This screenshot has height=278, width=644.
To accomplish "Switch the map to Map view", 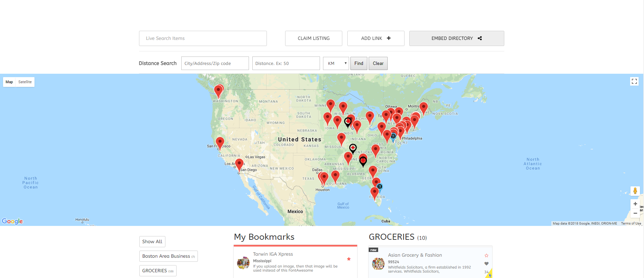I will (x=9, y=82).
